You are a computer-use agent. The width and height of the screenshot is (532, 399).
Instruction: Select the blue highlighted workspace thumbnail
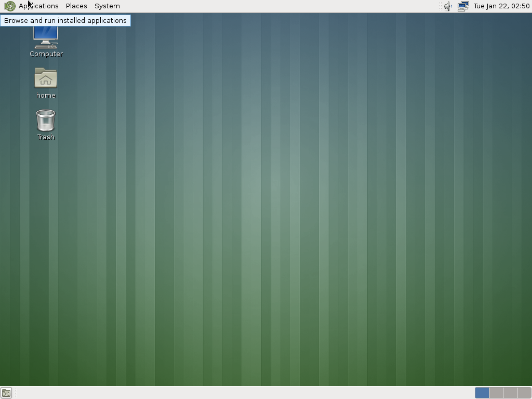tap(482, 393)
